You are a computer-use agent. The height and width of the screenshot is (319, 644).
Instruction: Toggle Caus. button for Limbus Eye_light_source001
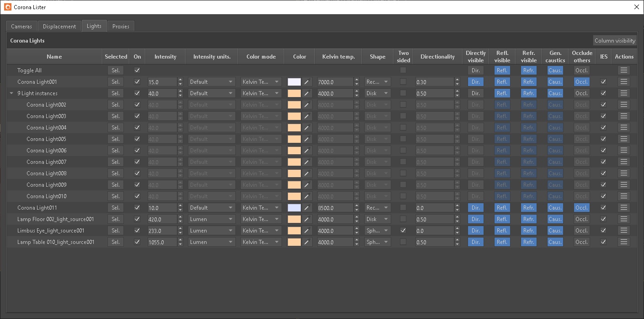pyautogui.click(x=555, y=231)
